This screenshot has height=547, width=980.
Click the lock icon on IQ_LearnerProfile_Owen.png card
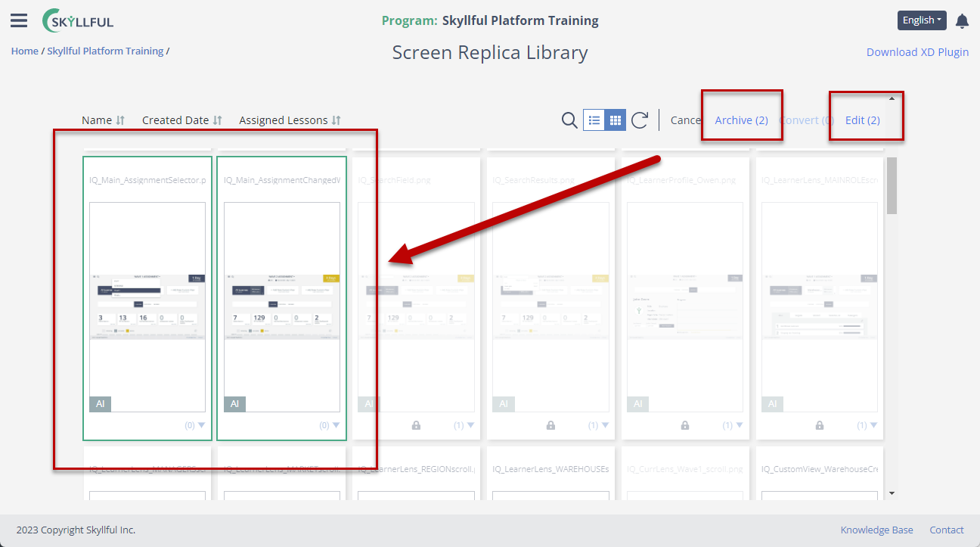coord(685,426)
